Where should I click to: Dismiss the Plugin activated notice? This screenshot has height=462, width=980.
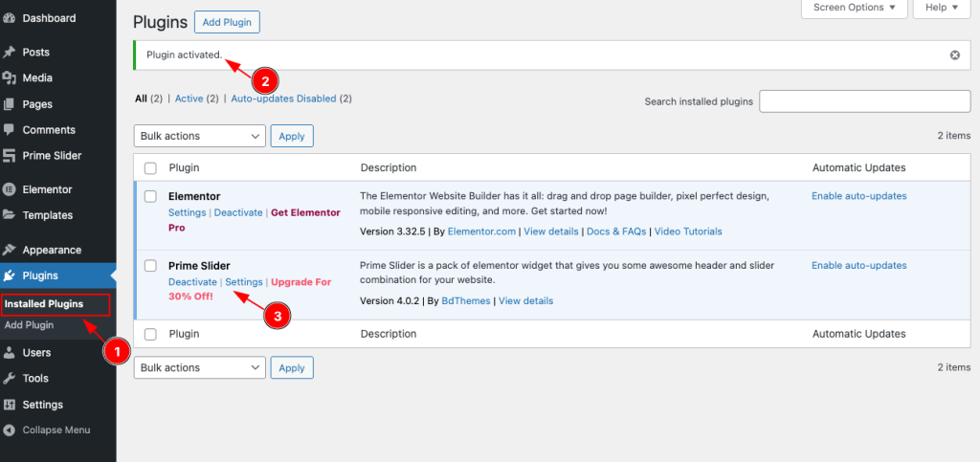[x=954, y=55]
